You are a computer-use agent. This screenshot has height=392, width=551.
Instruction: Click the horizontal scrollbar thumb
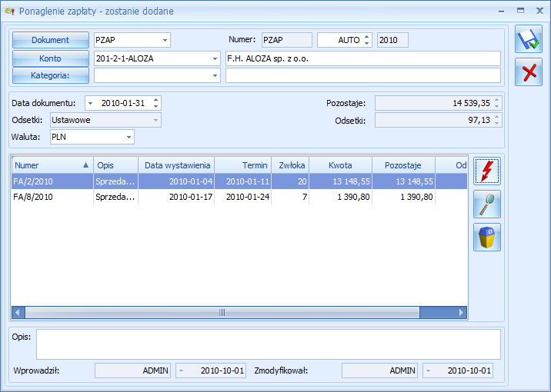[222, 312]
